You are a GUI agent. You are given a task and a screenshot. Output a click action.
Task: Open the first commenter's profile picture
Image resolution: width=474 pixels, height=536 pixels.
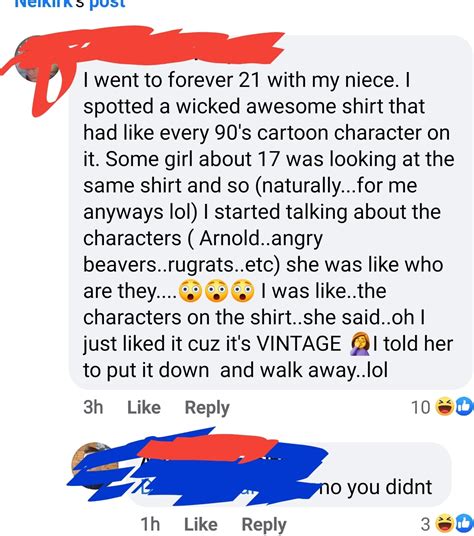tap(38, 60)
